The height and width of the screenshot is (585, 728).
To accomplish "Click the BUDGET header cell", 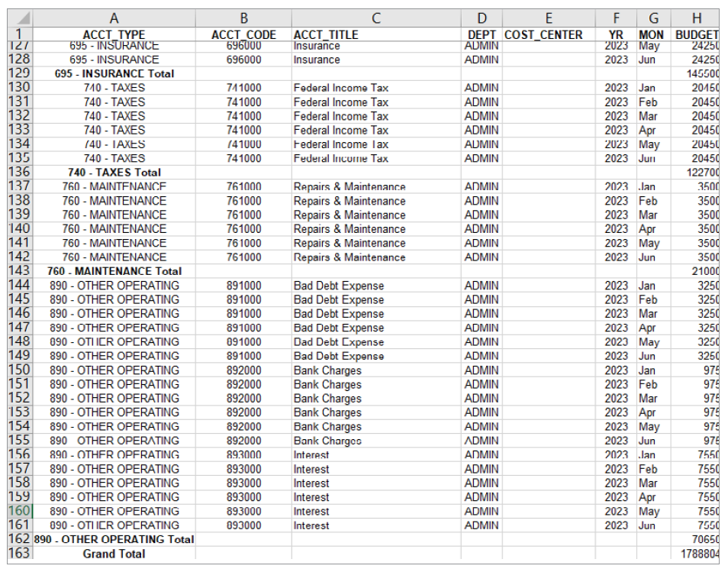I will [695, 35].
